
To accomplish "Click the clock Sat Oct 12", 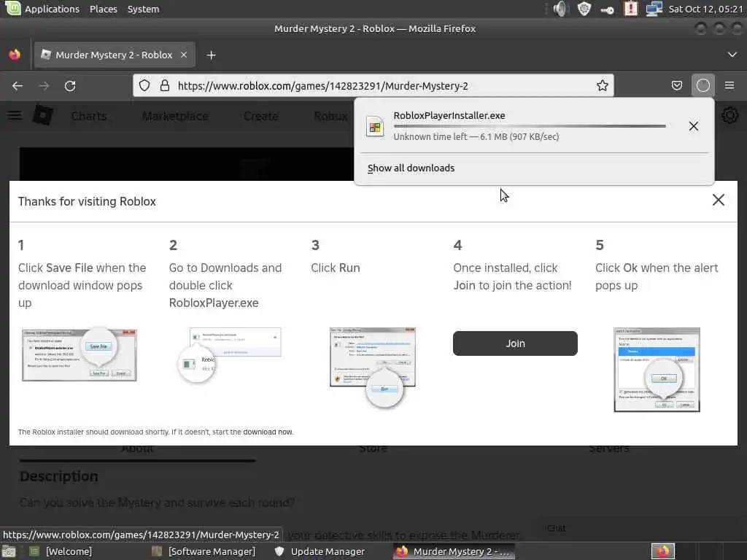I will 705,9.
